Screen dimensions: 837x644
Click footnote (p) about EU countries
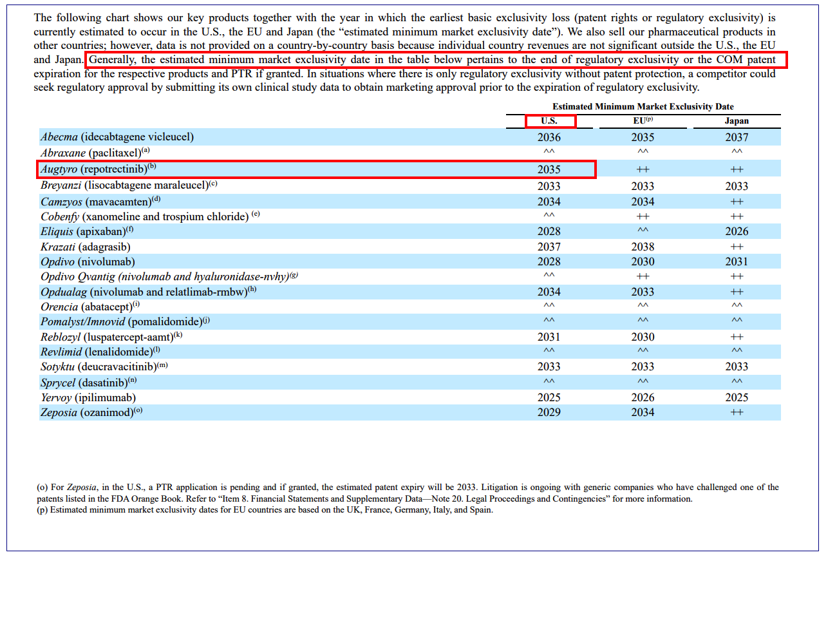(x=265, y=510)
